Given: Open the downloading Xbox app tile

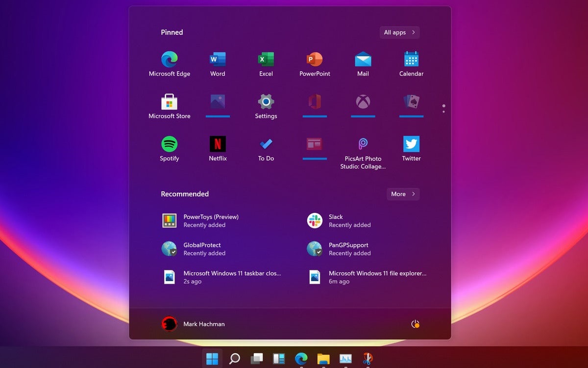Looking at the screenshot, I should click(363, 105).
